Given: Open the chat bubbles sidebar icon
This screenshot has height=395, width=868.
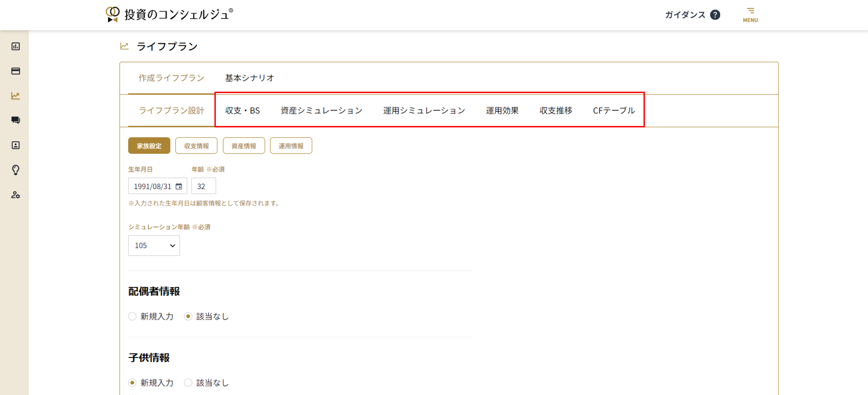Looking at the screenshot, I should click(16, 120).
